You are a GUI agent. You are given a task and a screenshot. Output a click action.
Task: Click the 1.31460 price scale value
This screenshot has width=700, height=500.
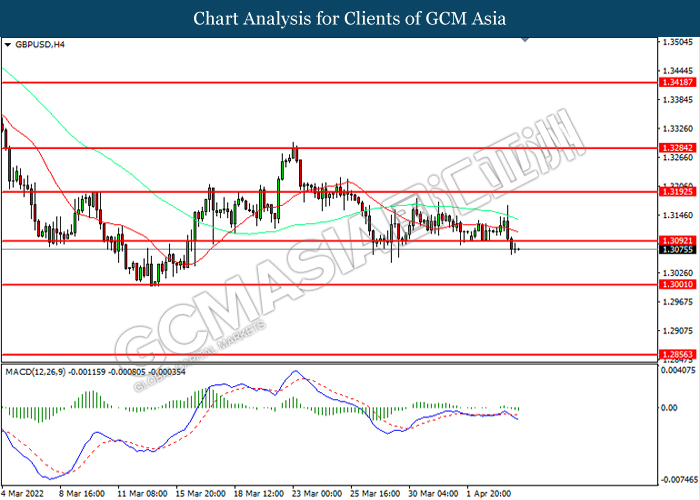point(678,216)
